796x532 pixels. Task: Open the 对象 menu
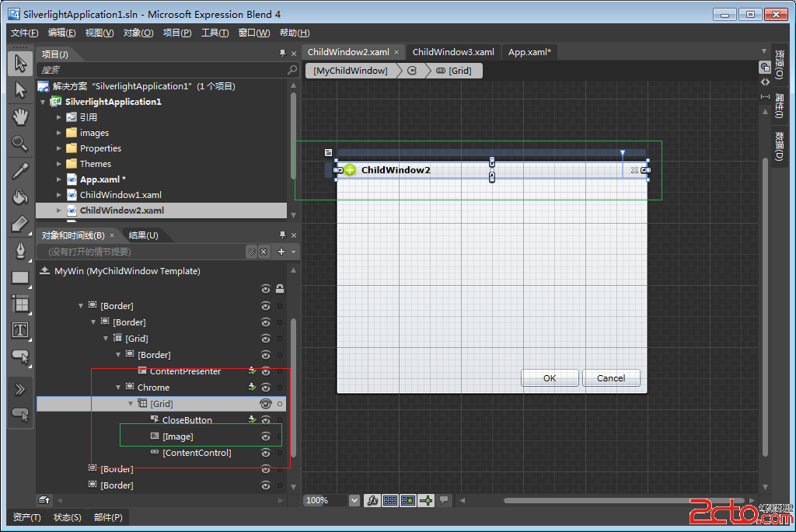tap(138, 33)
